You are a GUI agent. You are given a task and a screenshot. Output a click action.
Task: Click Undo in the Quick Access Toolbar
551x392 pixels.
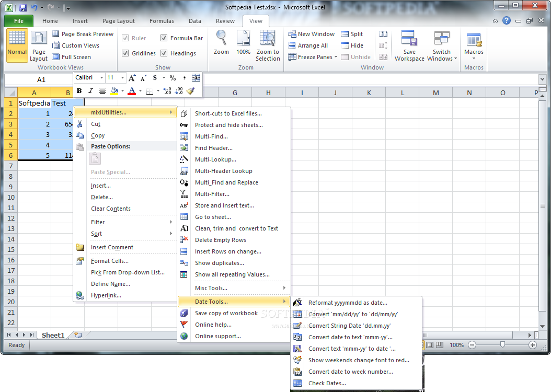coord(34,7)
